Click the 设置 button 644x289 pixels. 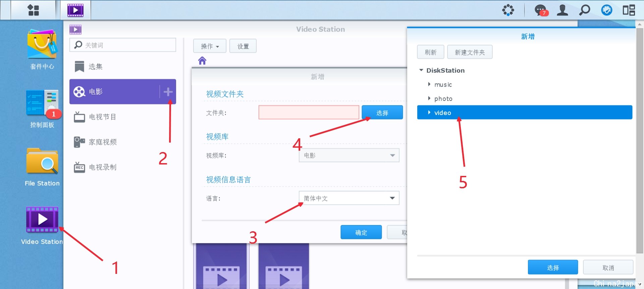point(243,46)
